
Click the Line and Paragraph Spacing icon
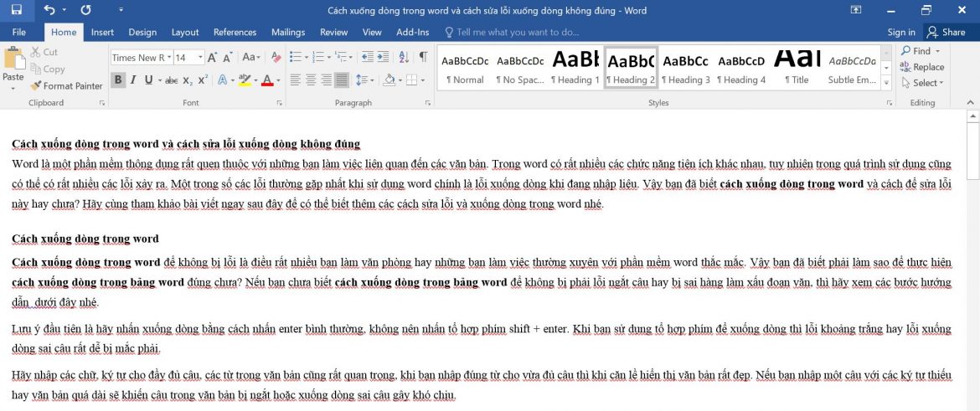(x=361, y=80)
